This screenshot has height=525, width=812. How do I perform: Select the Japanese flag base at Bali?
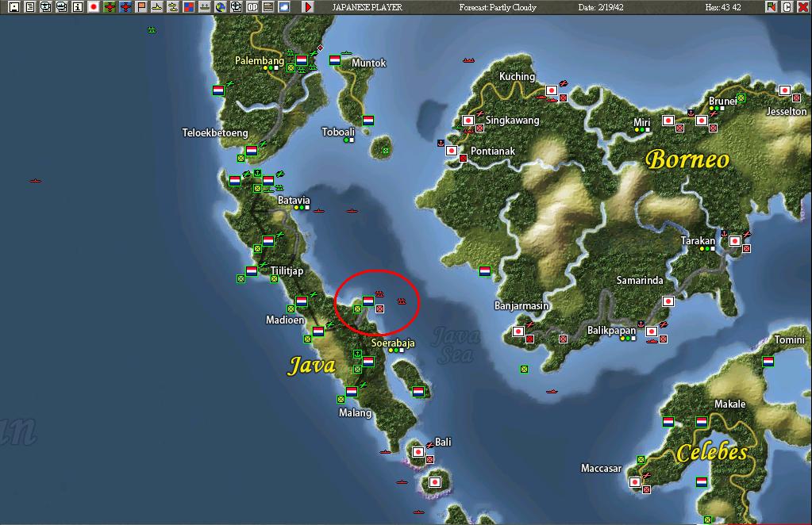pyautogui.click(x=418, y=452)
